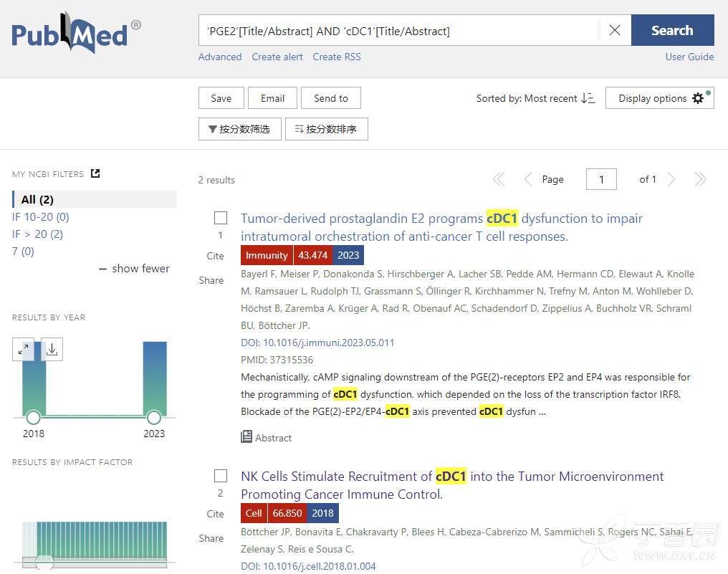Expand the results by year chart

pos(24,350)
